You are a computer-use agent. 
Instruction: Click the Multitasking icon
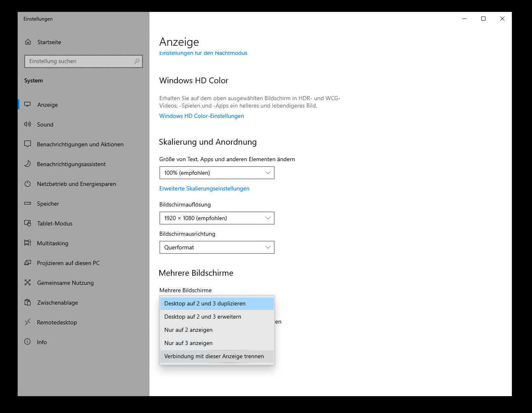coord(28,243)
